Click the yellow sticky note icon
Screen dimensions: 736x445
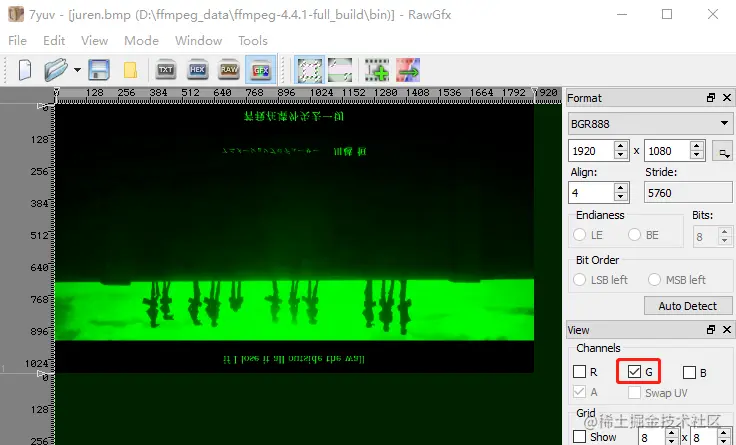coord(130,70)
